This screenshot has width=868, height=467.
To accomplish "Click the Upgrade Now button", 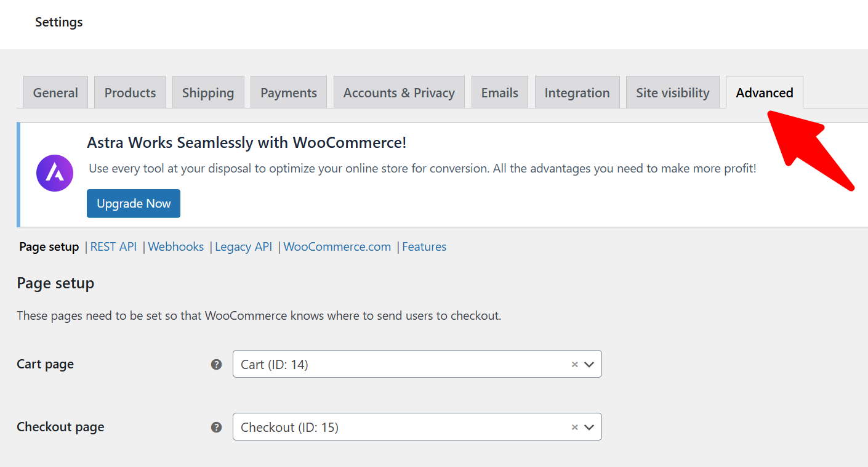I will click(x=134, y=203).
